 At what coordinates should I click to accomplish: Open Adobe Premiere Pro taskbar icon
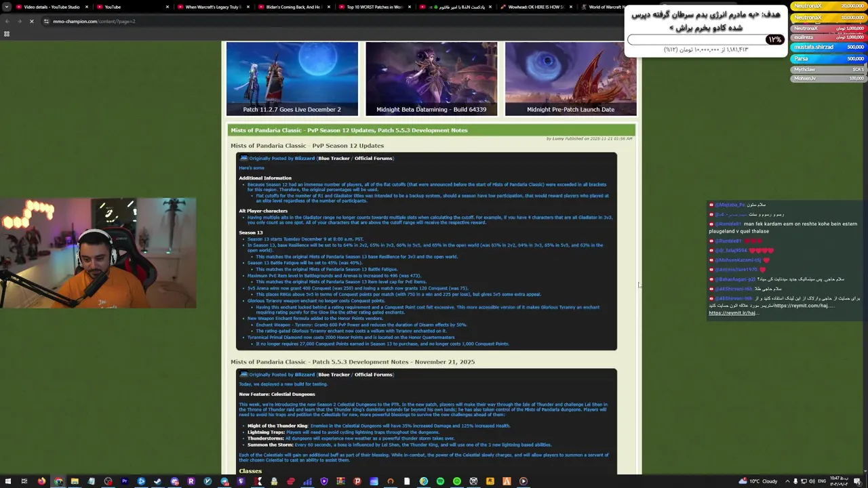125,481
